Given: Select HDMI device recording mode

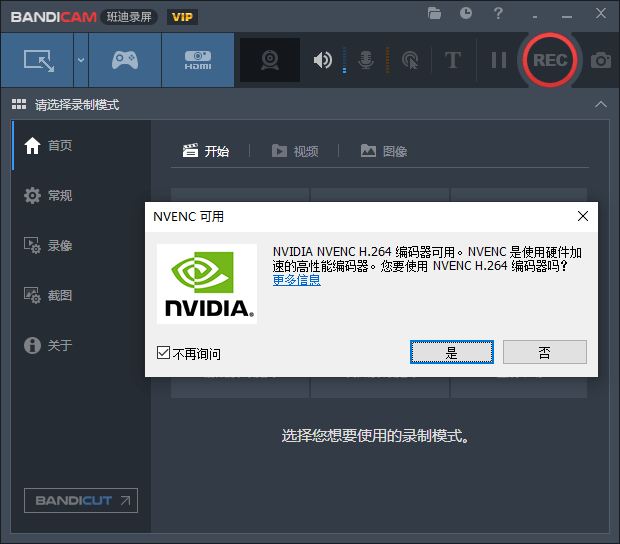Looking at the screenshot, I should pyautogui.click(x=197, y=60).
